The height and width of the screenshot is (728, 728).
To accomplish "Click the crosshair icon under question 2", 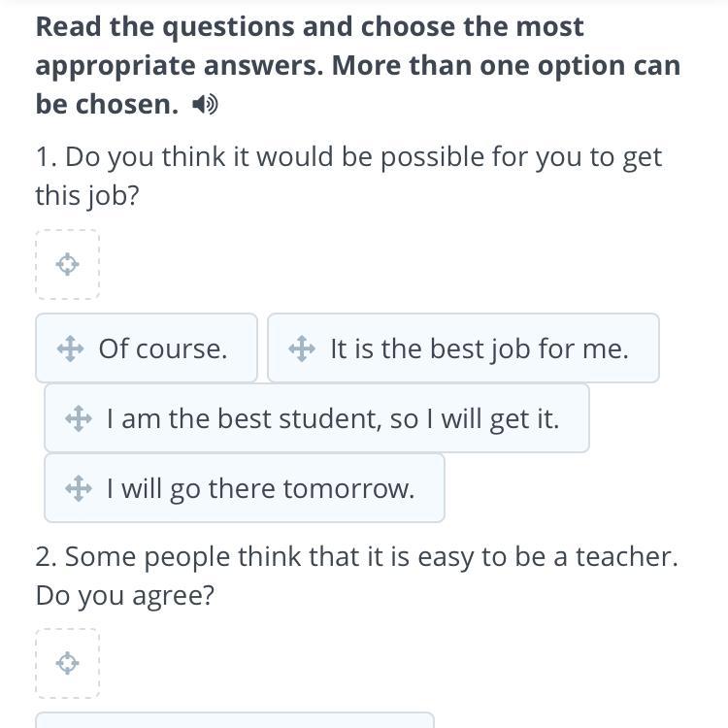I will (67, 663).
